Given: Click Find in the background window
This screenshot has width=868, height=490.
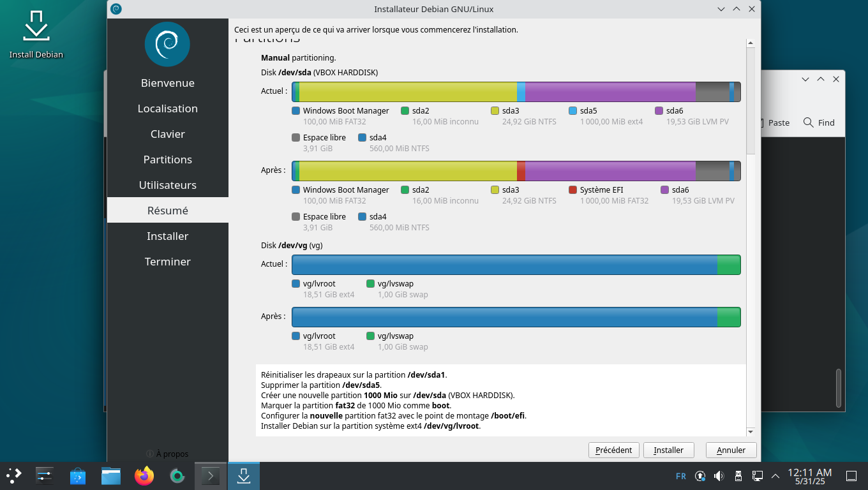Looking at the screenshot, I should (x=819, y=122).
